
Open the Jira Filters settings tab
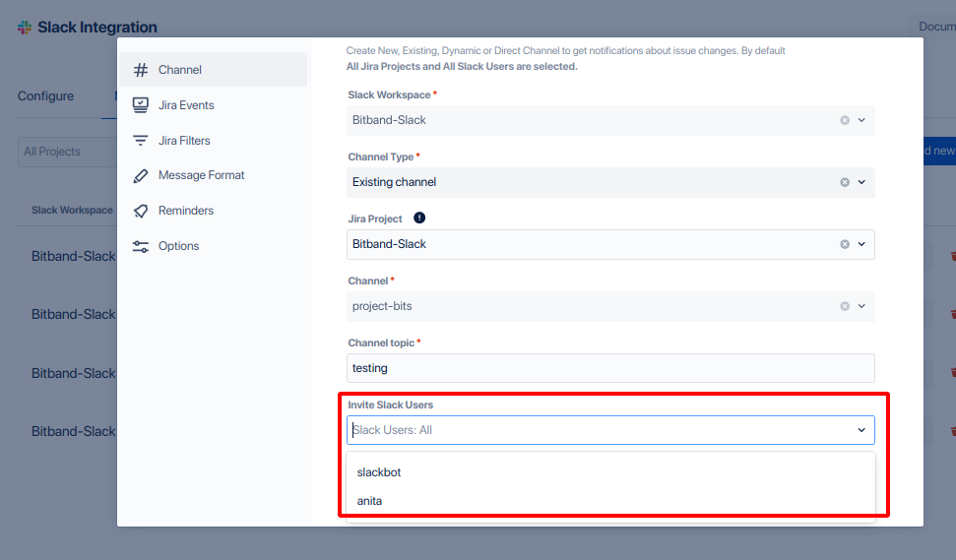(214, 140)
